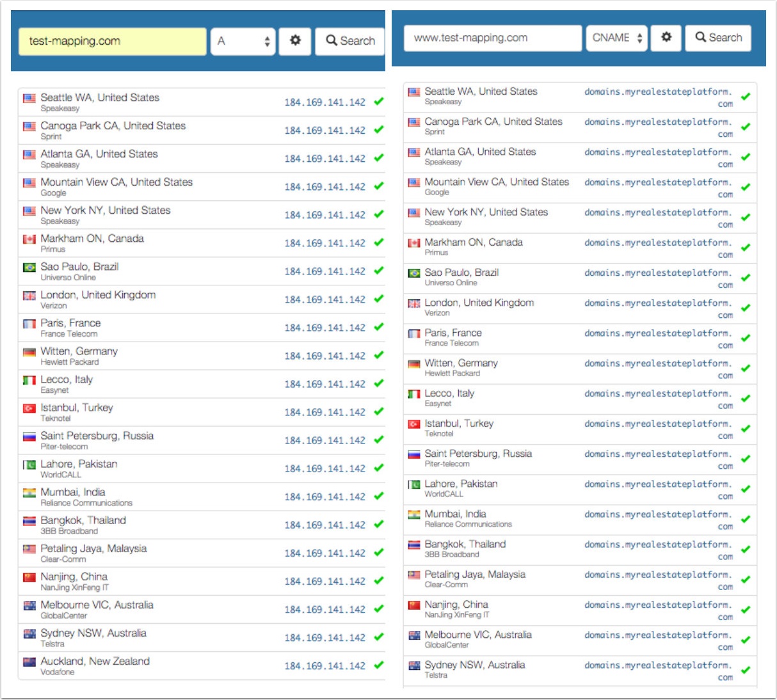Click IP 184.169.141.142 for Mountain View CA
This screenshot has height=700, width=777.
click(x=325, y=187)
